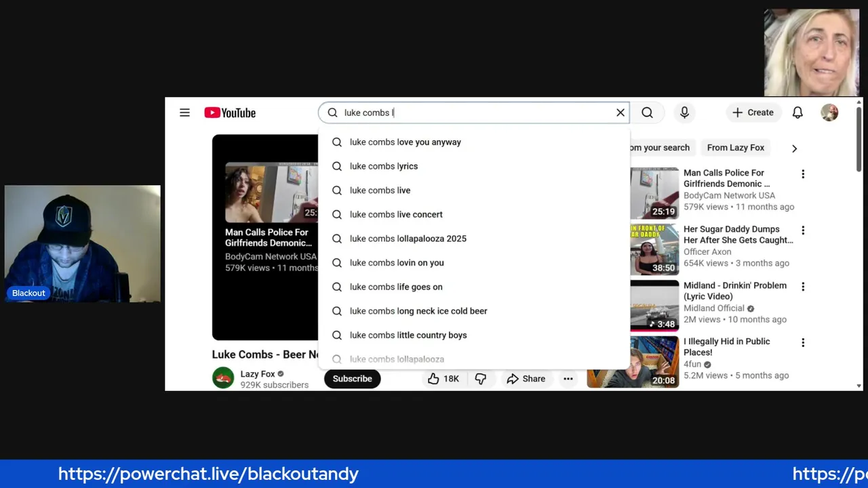Open the account avatar menu
The width and height of the screenshot is (868, 488).
click(x=829, y=113)
